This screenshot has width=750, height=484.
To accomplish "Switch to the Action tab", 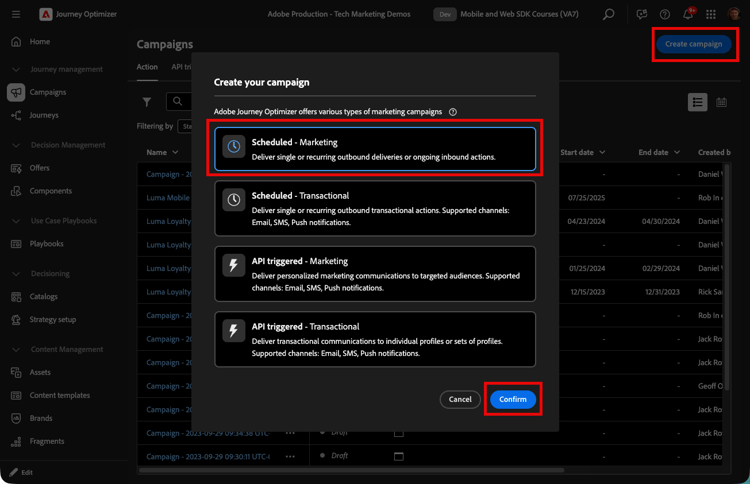I will coord(147,67).
